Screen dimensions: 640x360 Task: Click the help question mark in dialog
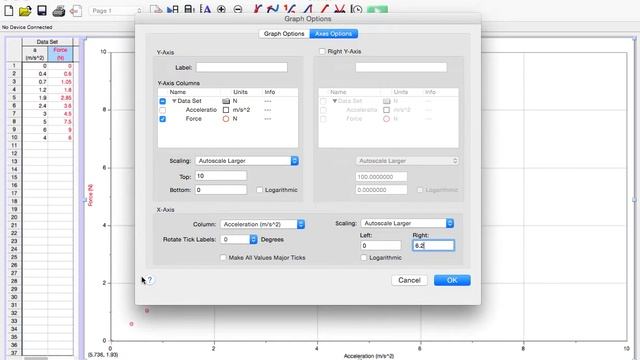point(149,280)
